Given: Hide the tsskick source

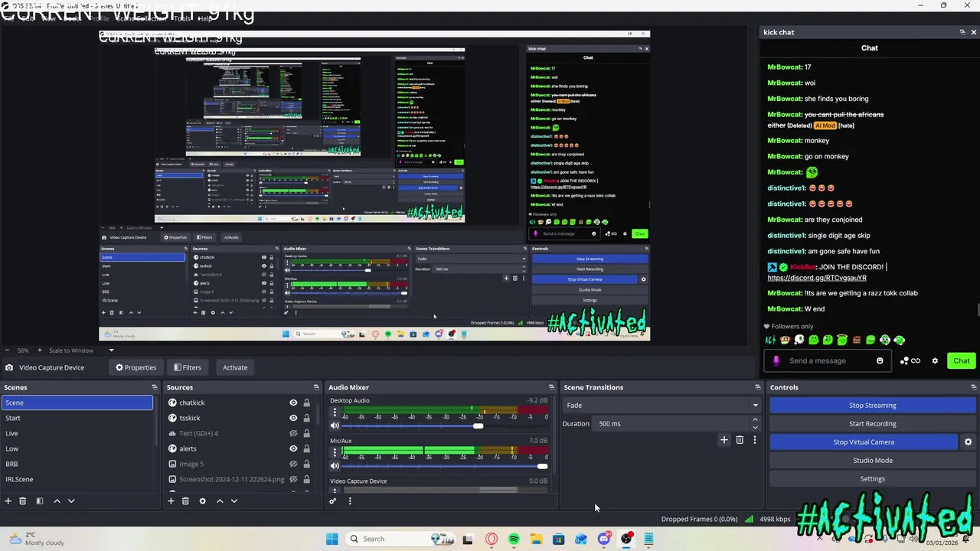Looking at the screenshot, I should (293, 418).
